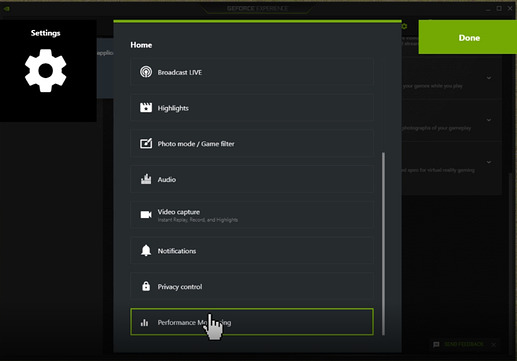Open Broadcast LIVE settings

click(252, 72)
